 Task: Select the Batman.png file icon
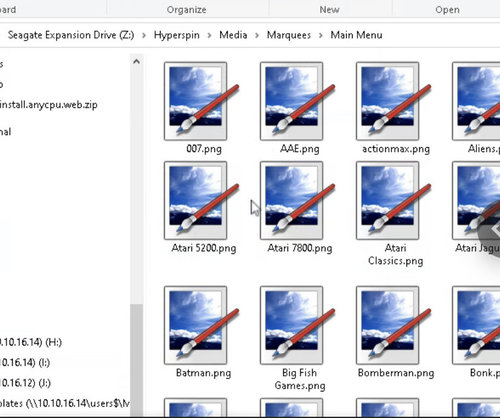tap(201, 325)
